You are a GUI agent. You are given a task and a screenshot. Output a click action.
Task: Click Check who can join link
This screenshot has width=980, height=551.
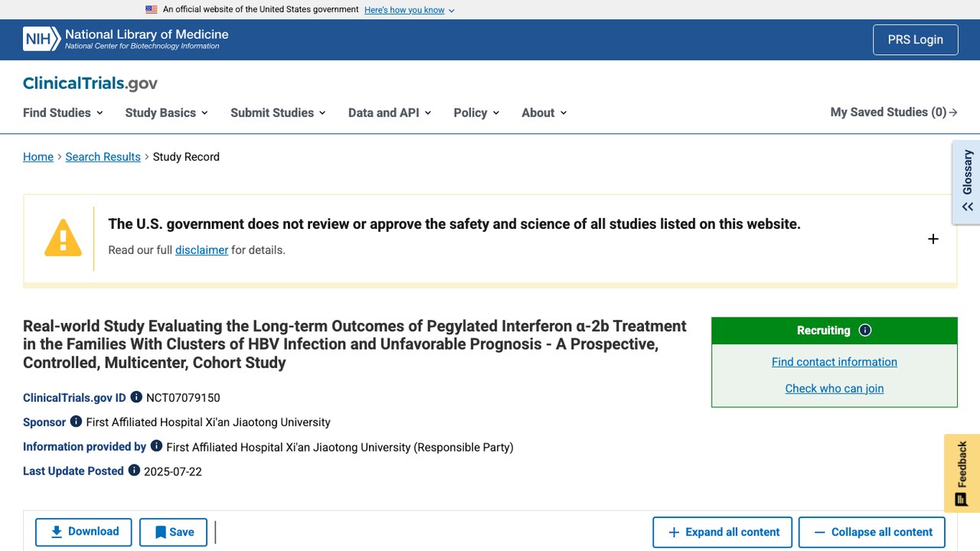click(x=835, y=388)
